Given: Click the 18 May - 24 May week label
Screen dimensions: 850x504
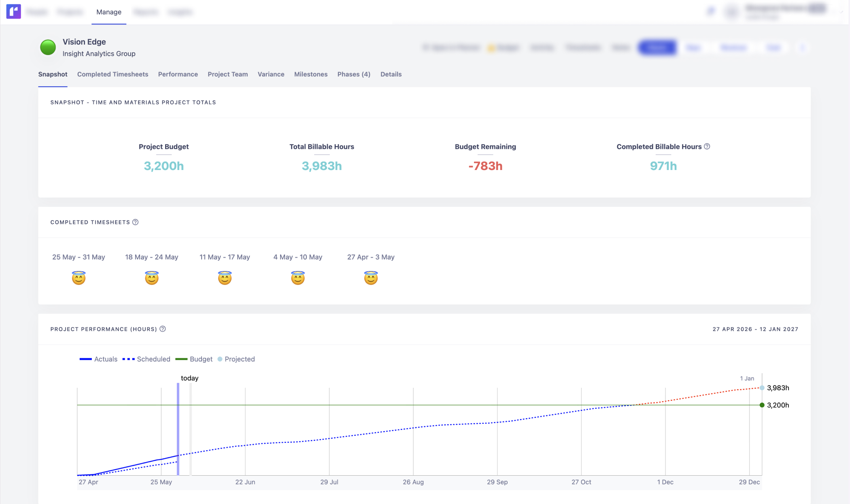Looking at the screenshot, I should tap(152, 257).
